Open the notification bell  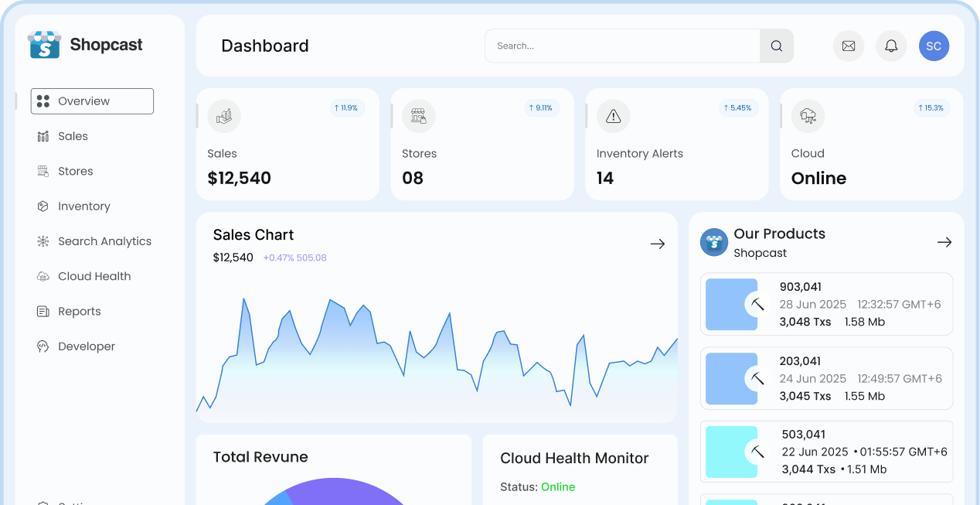pos(891,46)
